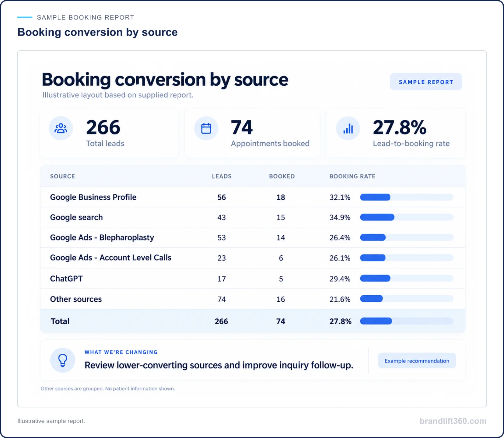
Task: Click the 56 leads cell
Action: (x=222, y=197)
